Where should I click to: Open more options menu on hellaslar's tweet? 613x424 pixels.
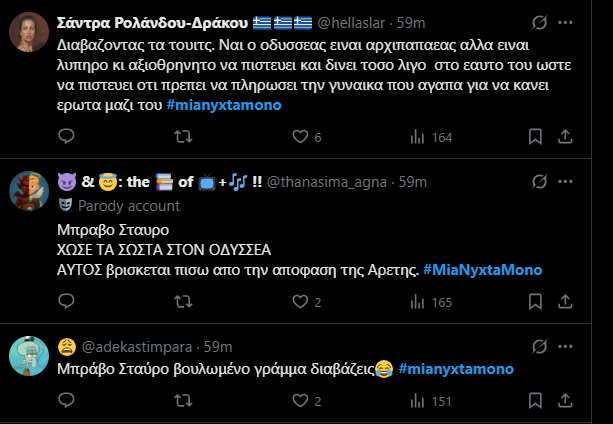point(593,20)
